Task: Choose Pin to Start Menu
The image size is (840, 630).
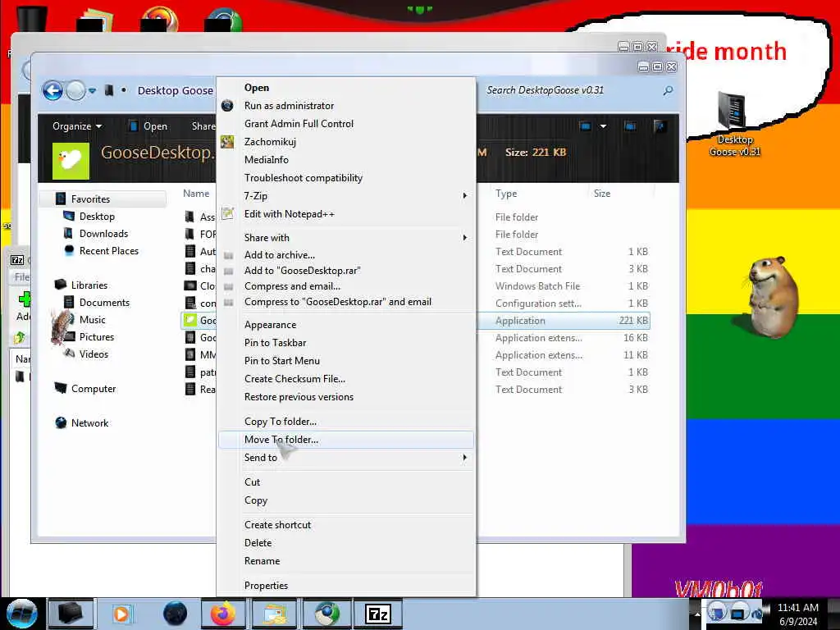Action: tap(345, 361)
